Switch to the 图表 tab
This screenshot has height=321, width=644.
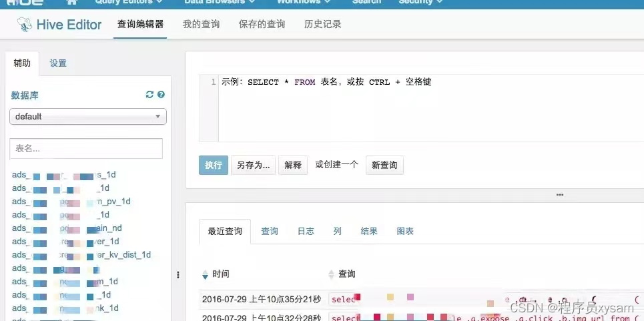pyautogui.click(x=405, y=232)
